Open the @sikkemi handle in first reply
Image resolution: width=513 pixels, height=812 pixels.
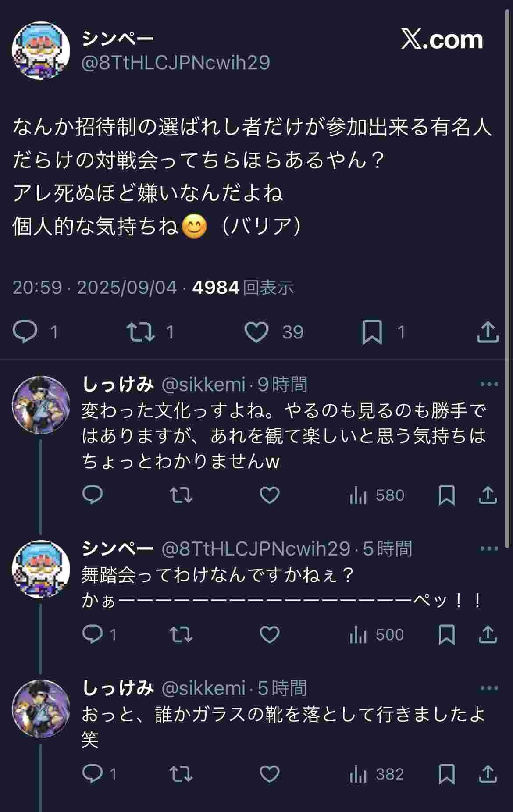[203, 385]
